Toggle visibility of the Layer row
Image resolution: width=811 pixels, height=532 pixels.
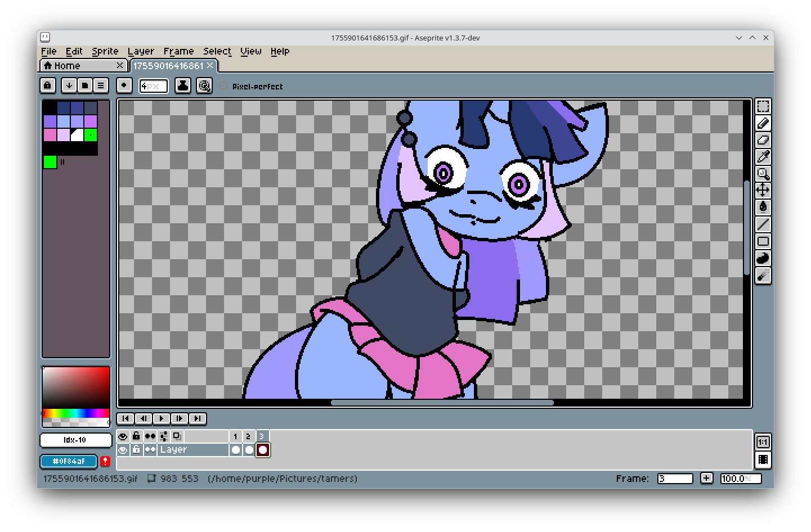click(123, 450)
